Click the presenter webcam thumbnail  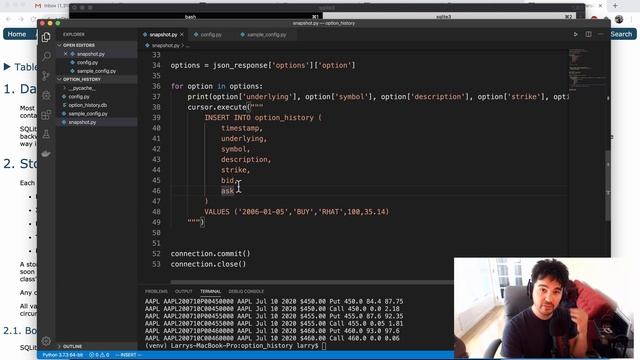click(x=543, y=307)
